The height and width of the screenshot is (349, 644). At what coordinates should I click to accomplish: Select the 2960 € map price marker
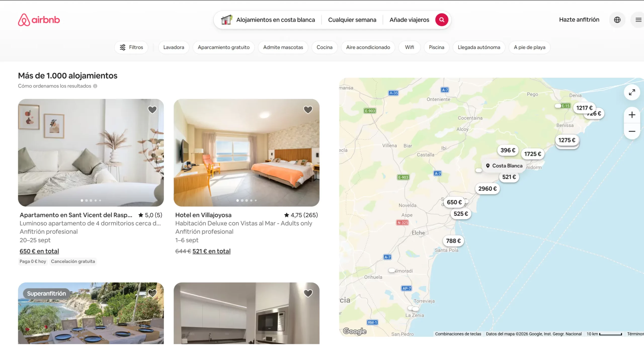(487, 189)
